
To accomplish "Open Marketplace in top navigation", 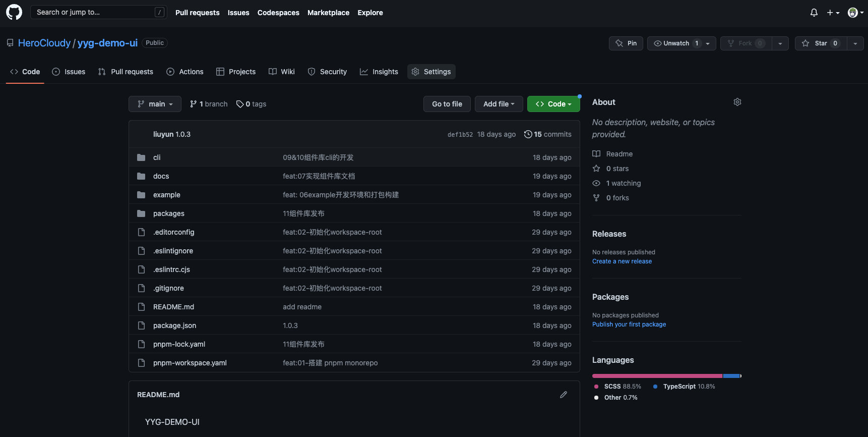I will pyautogui.click(x=329, y=13).
